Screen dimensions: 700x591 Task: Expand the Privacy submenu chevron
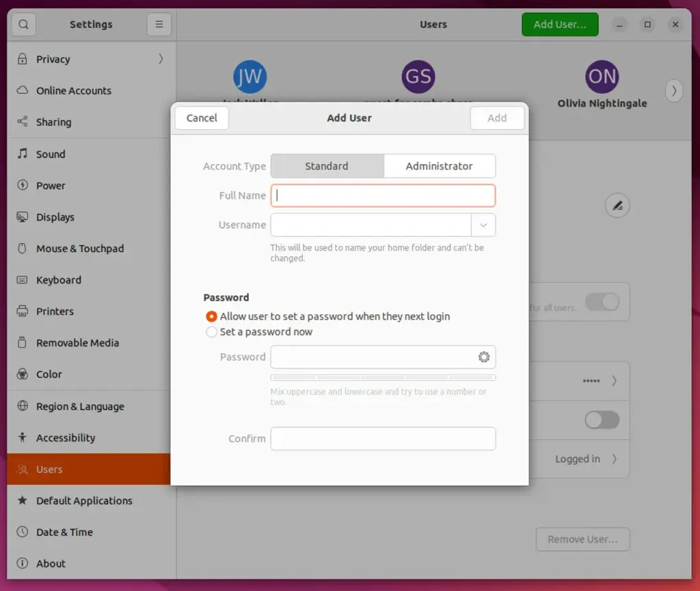click(x=161, y=59)
